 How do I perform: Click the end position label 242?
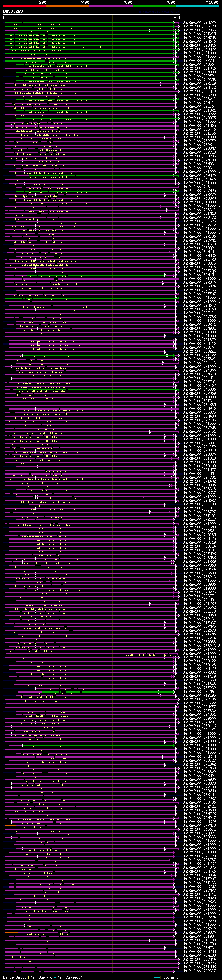[175, 17]
